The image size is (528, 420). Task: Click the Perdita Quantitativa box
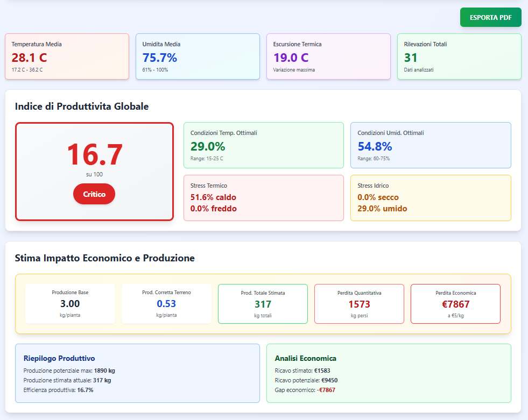tap(359, 304)
